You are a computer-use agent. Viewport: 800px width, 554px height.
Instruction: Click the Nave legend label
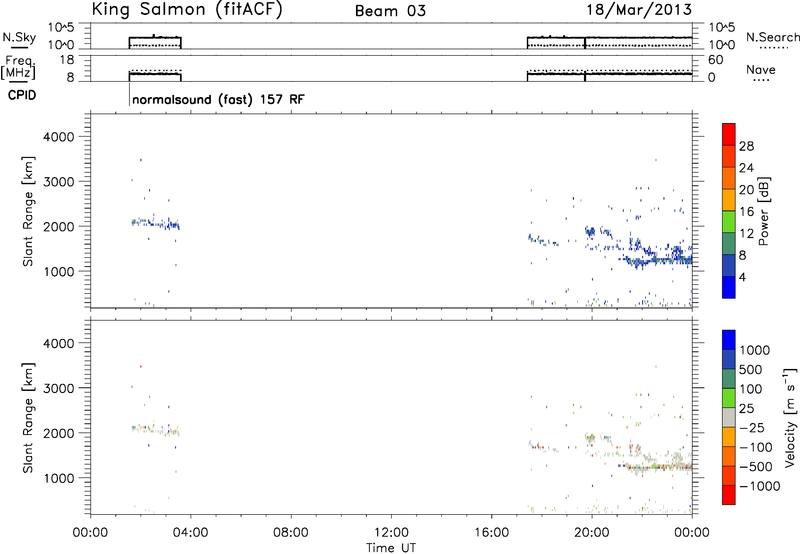click(x=761, y=70)
